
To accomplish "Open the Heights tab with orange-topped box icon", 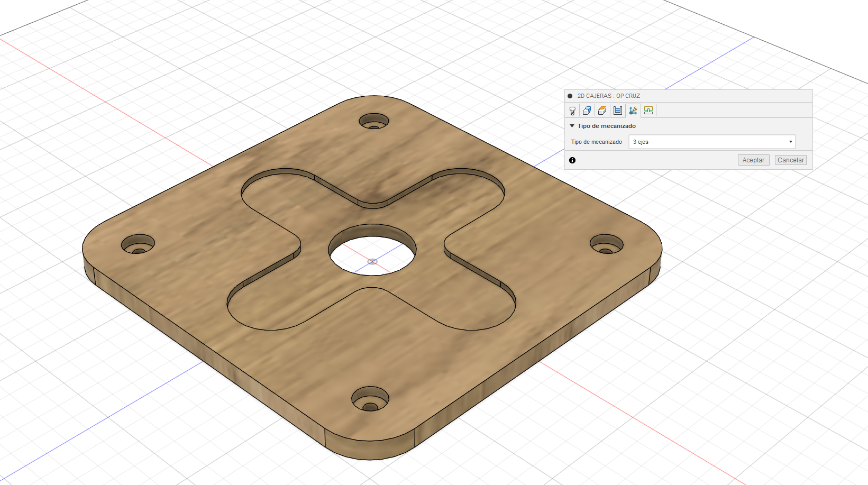I will point(602,111).
